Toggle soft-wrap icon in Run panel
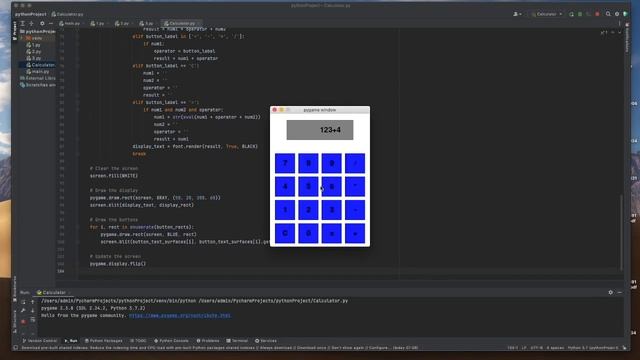The height and width of the screenshot is (360, 640). point(33,320)
